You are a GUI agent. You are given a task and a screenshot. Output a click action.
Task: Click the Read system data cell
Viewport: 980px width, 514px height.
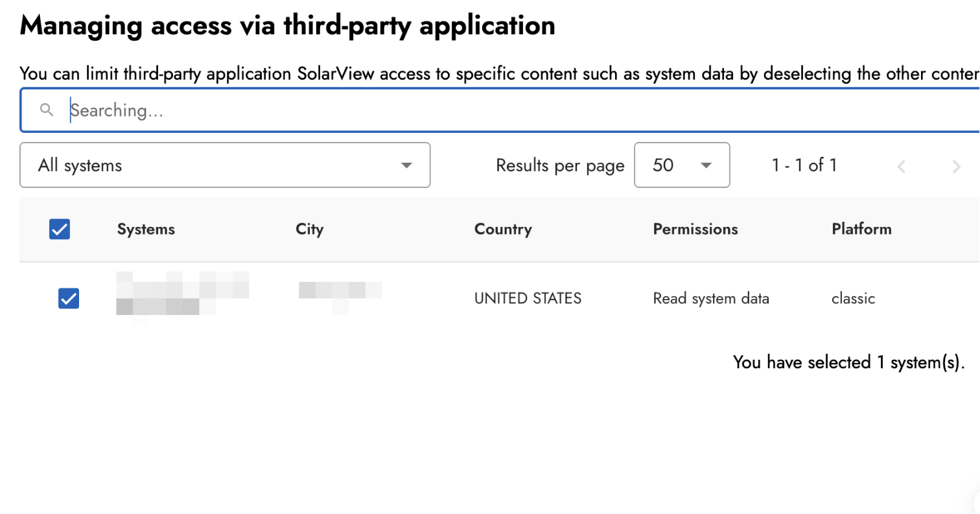711,299
